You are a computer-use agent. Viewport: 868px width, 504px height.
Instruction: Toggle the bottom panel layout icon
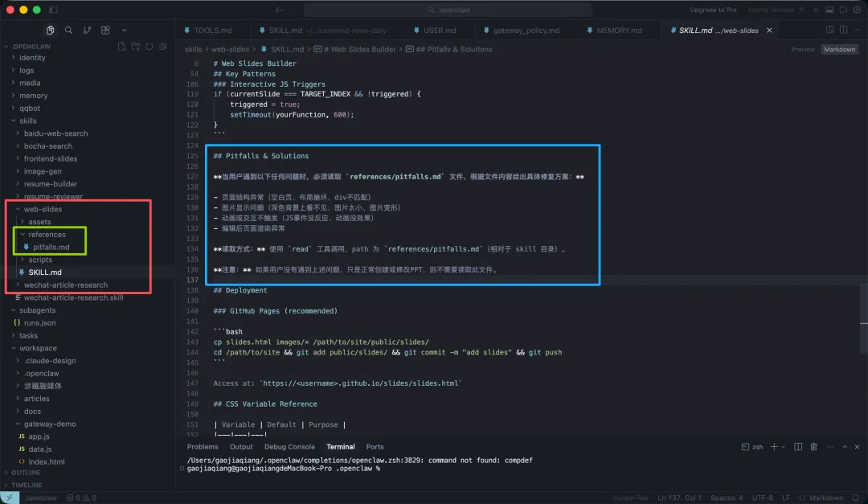[829, 10]
